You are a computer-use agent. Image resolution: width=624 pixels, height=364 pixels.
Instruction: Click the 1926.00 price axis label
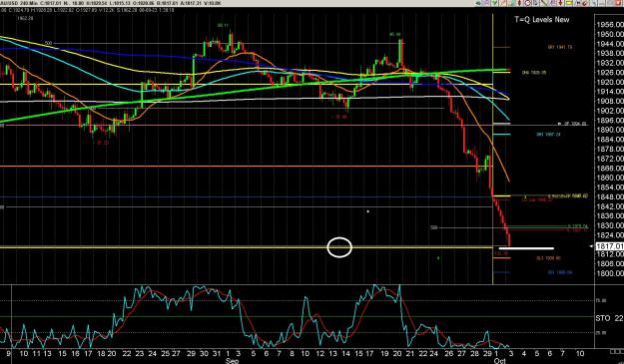pyautogui.click(x=610, y=73)
